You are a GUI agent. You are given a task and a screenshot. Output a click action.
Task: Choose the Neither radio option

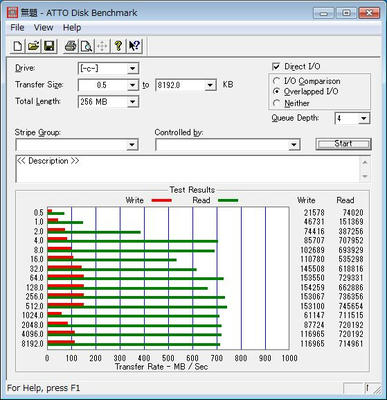(x=276, y=103)
